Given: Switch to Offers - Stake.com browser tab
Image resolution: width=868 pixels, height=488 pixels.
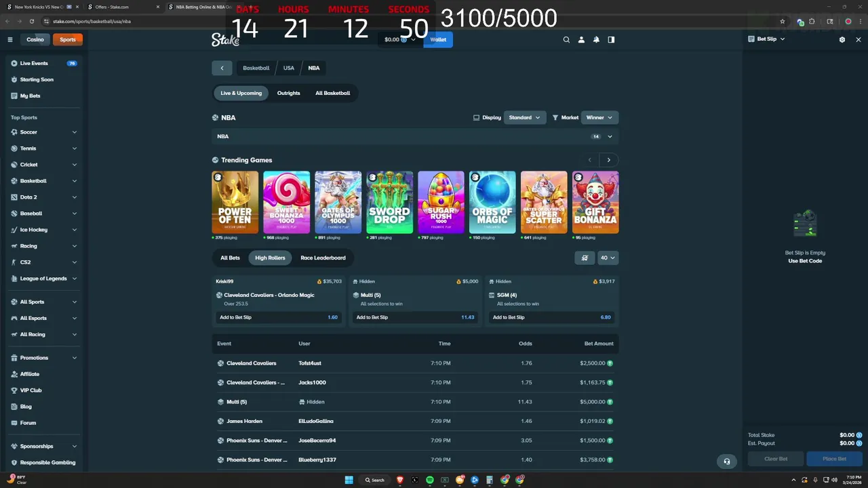Looking at the screenshot, I should click(x=123, y=7).
